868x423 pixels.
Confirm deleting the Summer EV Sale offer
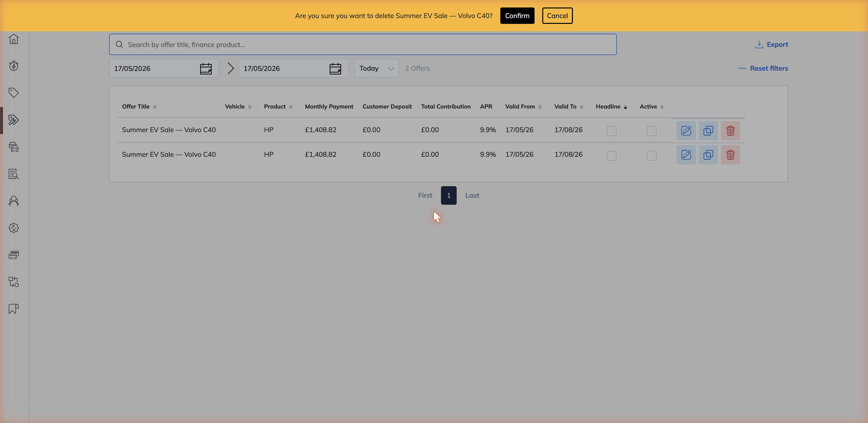(x=517, y=16)
